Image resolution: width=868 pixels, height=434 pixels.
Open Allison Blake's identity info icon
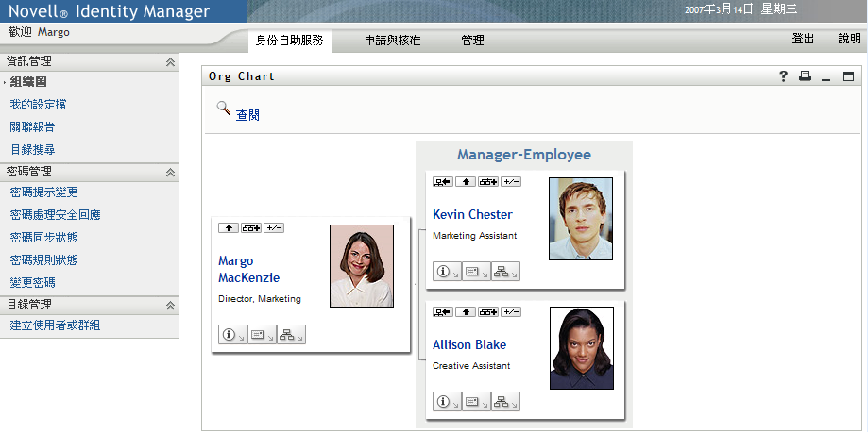(447, 402)
